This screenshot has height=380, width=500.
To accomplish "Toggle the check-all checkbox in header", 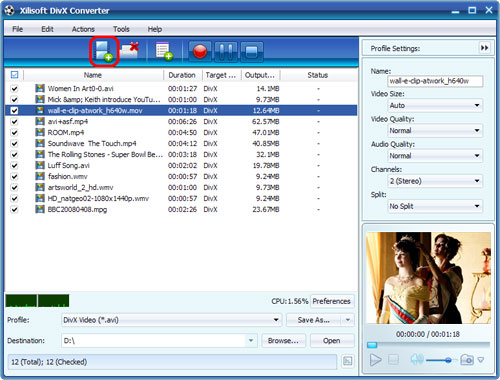I will pyautogui.click(x=14, y=75).
